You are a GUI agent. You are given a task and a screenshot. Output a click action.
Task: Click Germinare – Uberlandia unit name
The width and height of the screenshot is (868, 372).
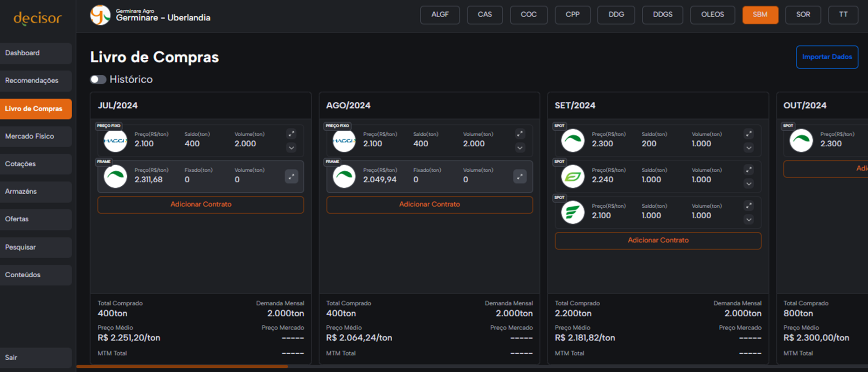point(163,18)
